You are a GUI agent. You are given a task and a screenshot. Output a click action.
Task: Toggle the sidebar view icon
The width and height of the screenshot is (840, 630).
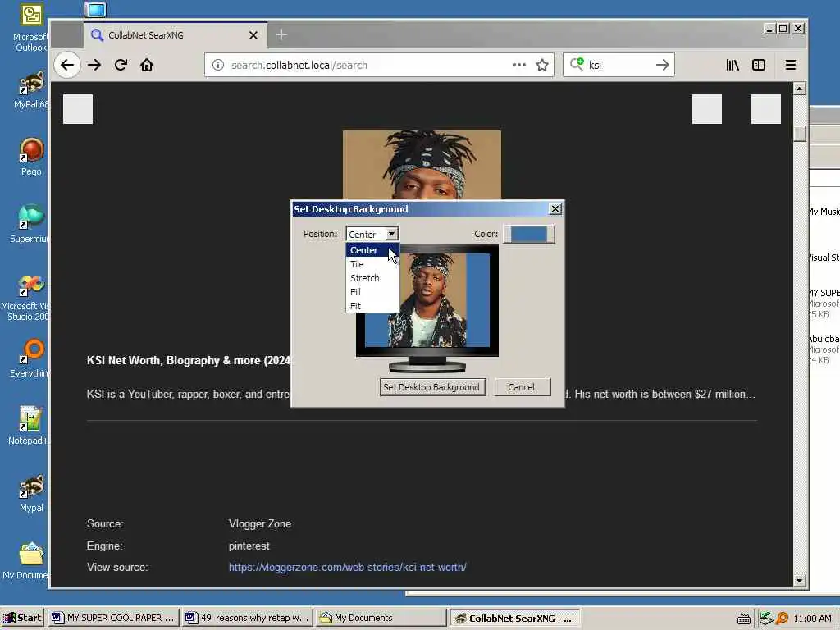click(759, 65)
